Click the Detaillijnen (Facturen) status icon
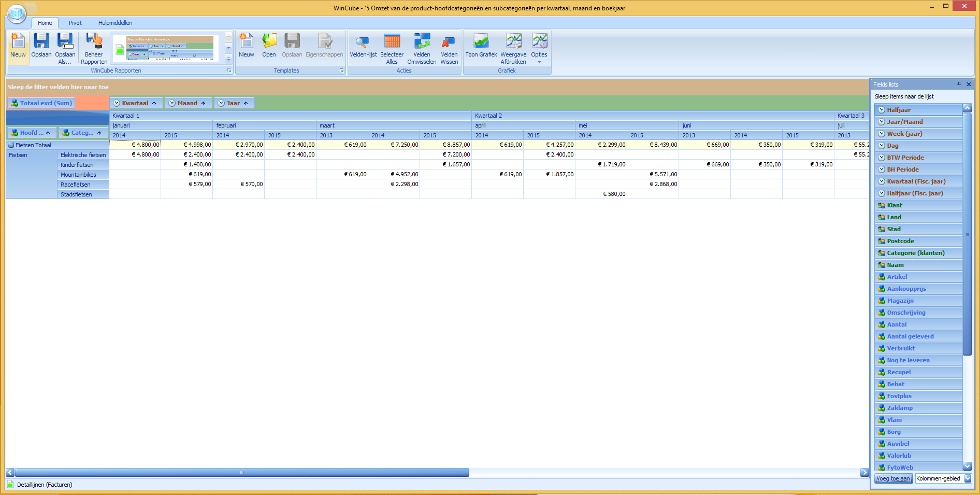 click(10, 485)
